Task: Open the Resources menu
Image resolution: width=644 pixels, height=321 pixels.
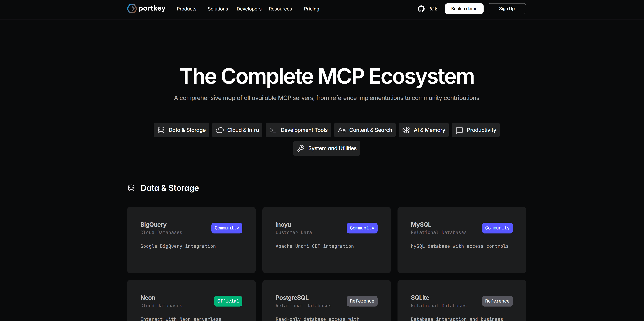Action: coord(280,9)
